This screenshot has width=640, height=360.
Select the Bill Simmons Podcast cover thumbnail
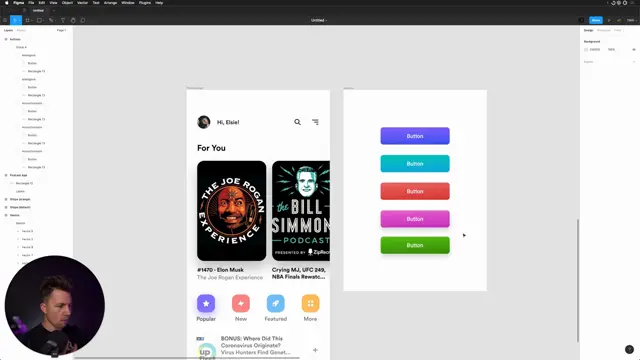click(x=301, y=211)
